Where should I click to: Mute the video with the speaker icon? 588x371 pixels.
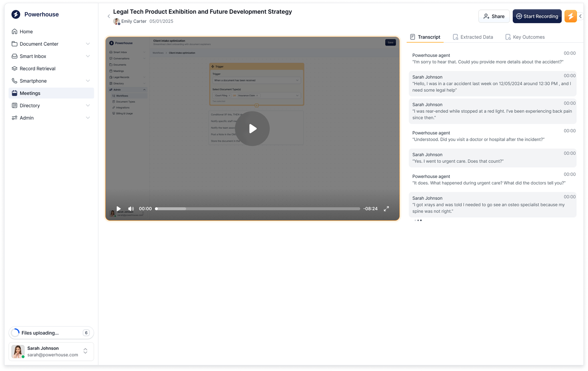pos(131,209)
